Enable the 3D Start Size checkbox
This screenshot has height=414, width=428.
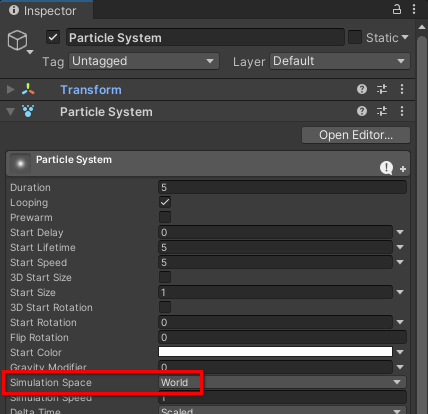(165, 277)
